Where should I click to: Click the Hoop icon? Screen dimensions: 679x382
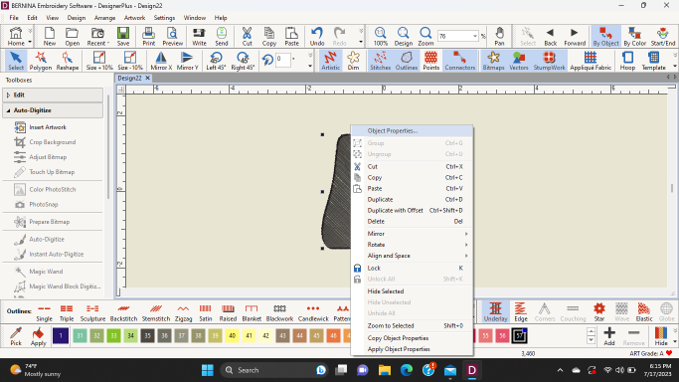pyautogui.click(x=627, y=61)
